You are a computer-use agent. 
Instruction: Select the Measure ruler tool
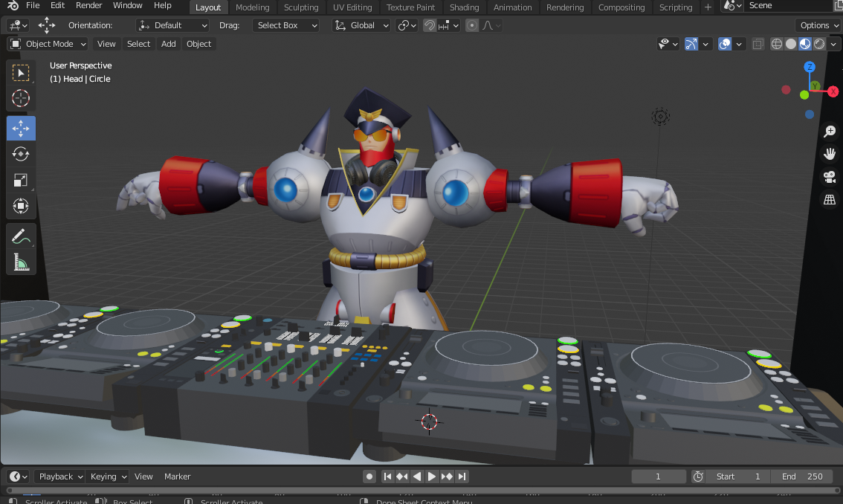point(21,262)
